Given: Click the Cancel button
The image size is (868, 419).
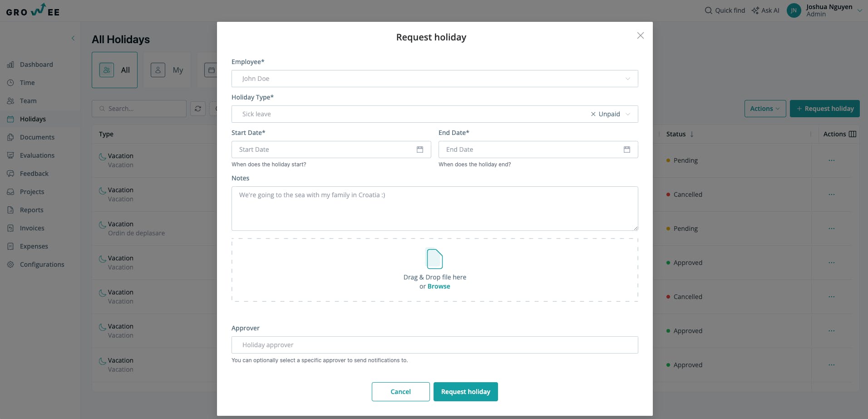Looking at the screenshot, I should coord(401,392).
